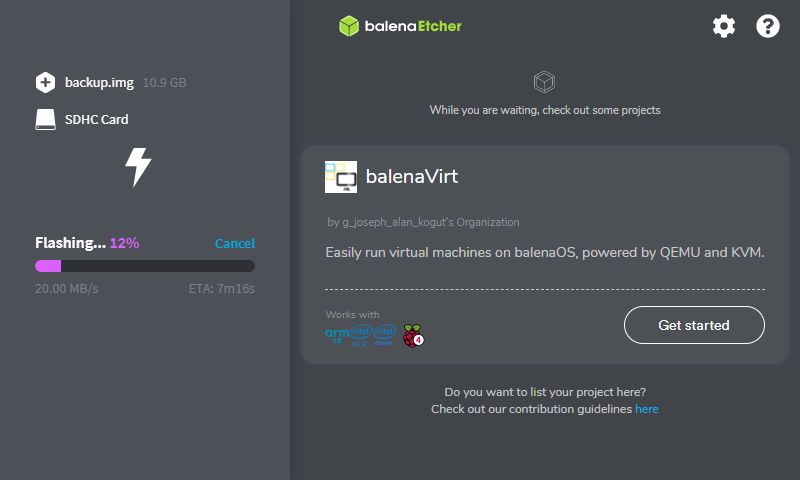800x480 pixels.
Task: Click the balenaEtcher wordmark text
Action: coord(413,26)
